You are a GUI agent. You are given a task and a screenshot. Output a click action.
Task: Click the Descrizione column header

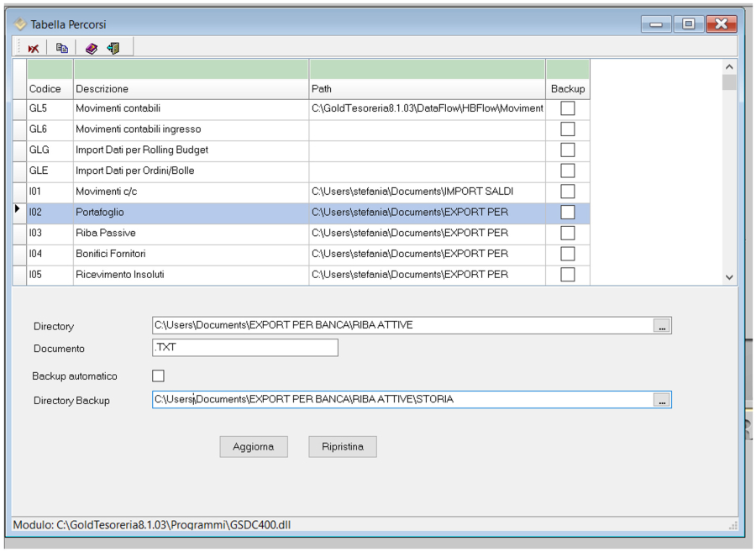coord(191,89)
